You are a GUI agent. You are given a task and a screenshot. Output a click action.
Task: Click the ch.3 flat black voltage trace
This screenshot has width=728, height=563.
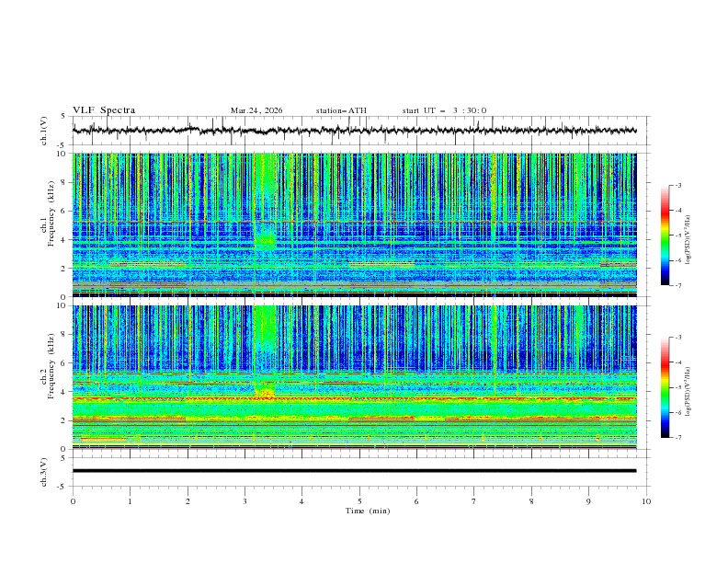pos(354,471)
